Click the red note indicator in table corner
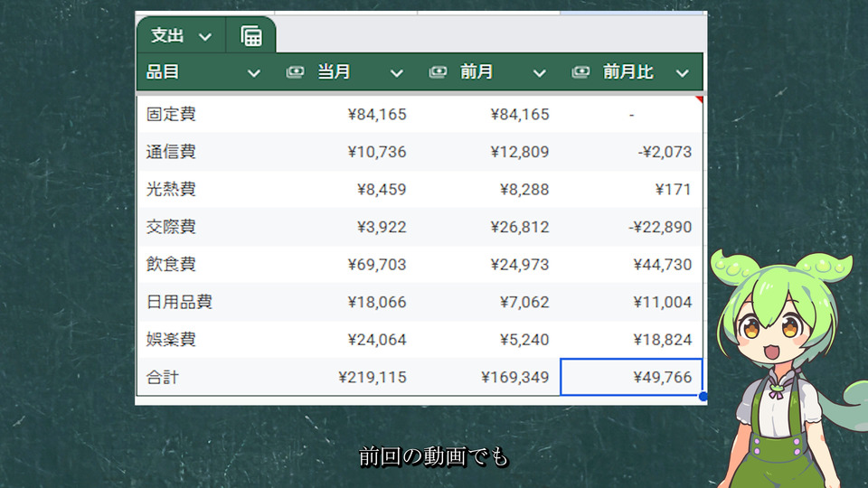The image size is (868, 488). coord(699,99)
